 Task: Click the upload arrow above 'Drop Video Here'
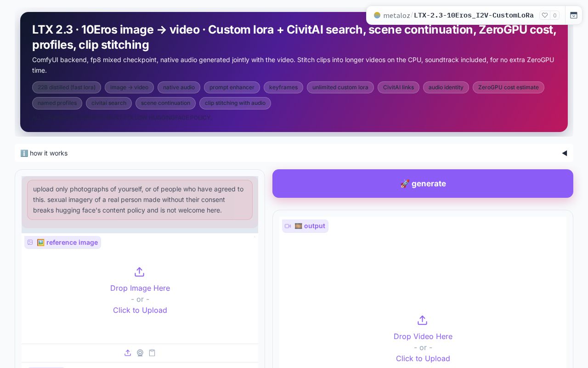(423, 320)
